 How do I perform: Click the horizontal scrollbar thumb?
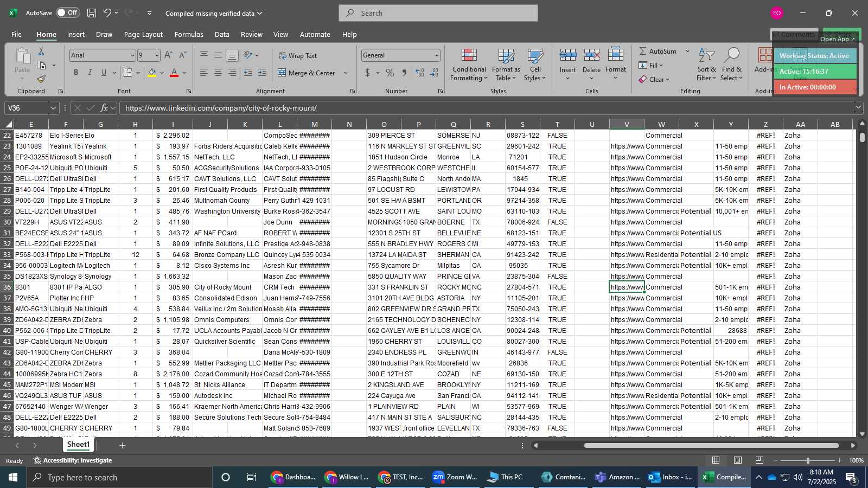(x=711, y=446)
